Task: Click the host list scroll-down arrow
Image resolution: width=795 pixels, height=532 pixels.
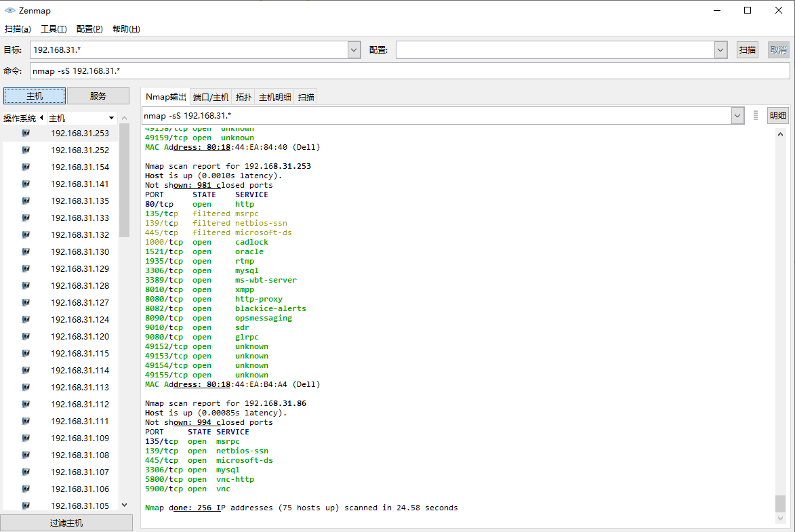Action: (125, 505)
